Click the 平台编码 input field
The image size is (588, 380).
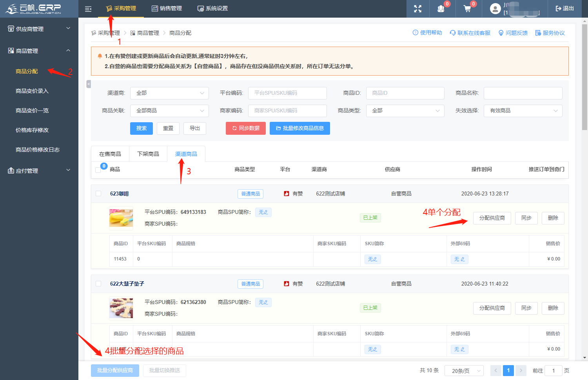pos(287,93)
